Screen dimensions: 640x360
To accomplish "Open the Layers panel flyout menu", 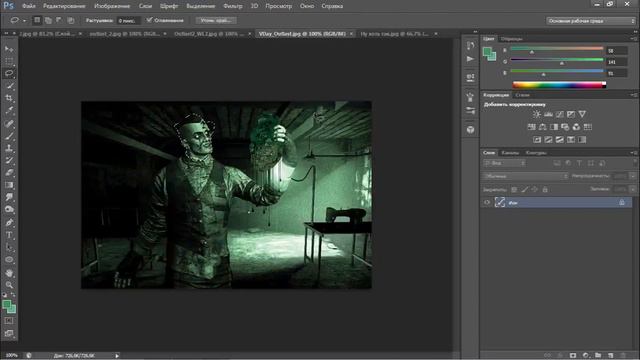I will pos(634,153).
